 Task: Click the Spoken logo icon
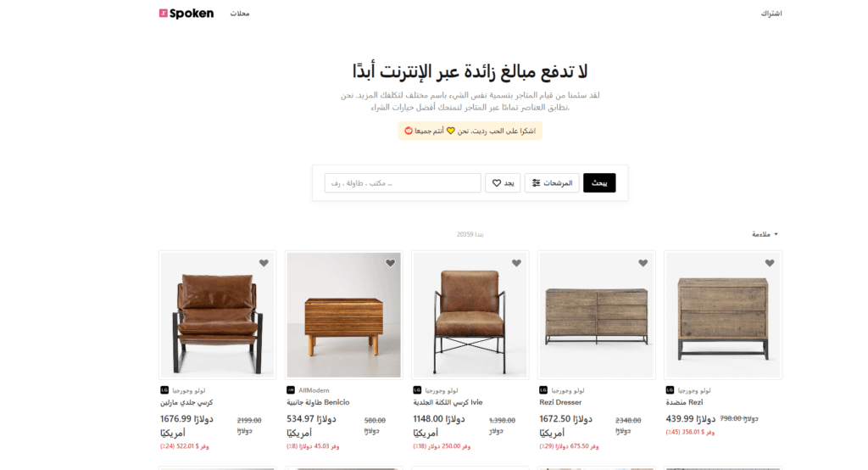(x=164, y=14)
